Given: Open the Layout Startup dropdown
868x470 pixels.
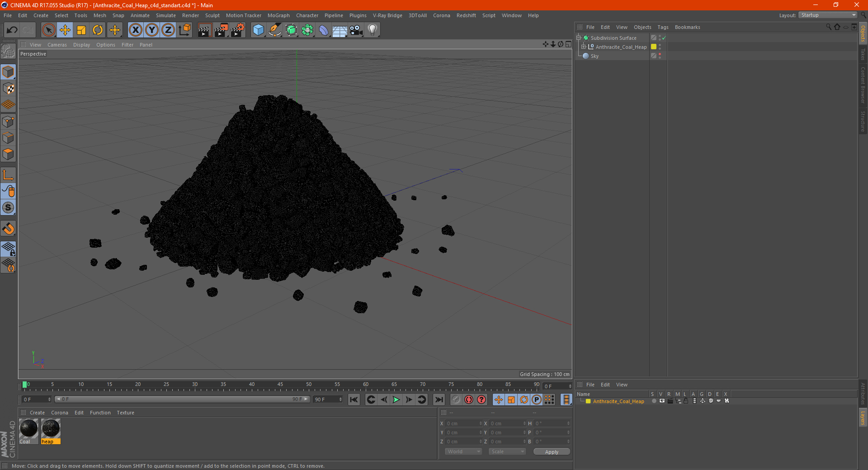Looking at the screenshot, I should pyautogui.click(x=828, y=15).
